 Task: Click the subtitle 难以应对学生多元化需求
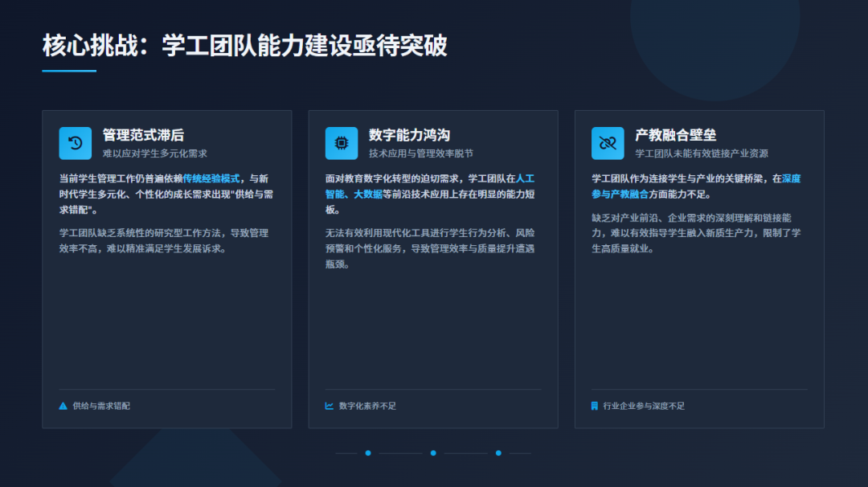155,153
